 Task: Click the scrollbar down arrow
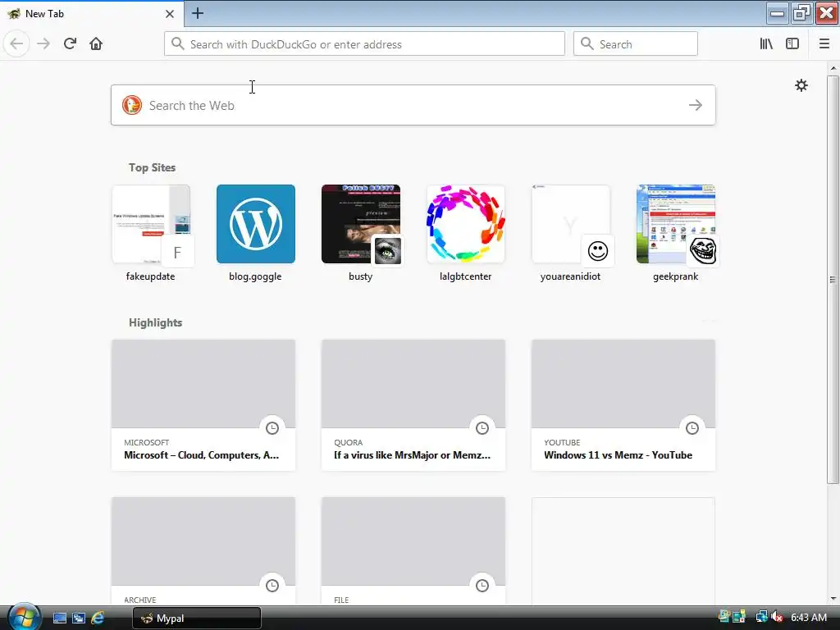[833, 599]
